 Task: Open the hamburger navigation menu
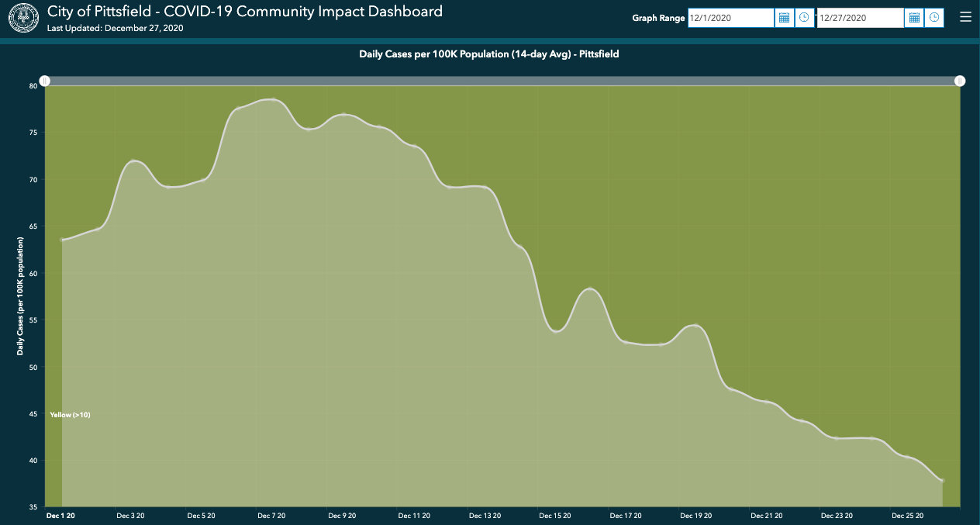(965, 16)
